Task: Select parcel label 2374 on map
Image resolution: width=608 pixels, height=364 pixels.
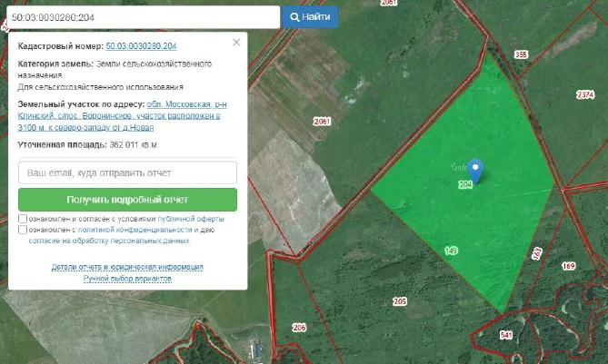Action: click(585, 94)
